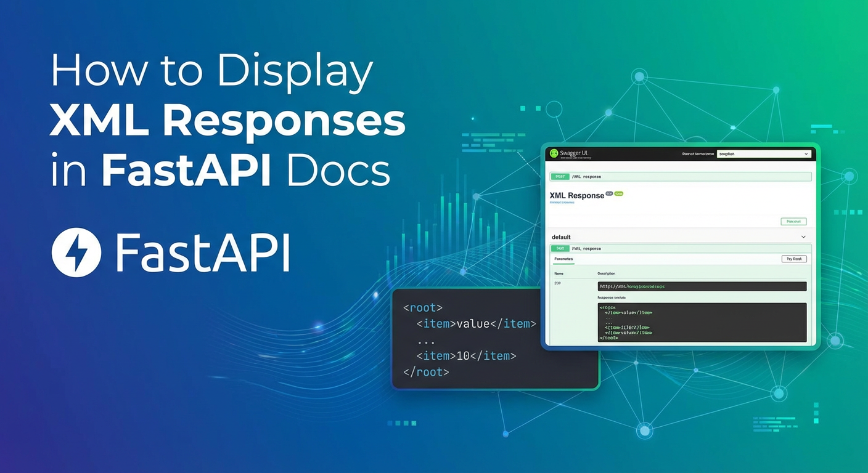Click the response example code block in Swagger
Screen dimensions: 868x473
coord(702,322)
